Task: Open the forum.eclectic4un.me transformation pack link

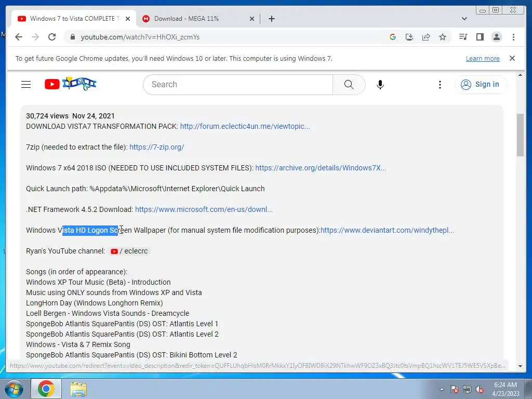Action: click(245, 126)
